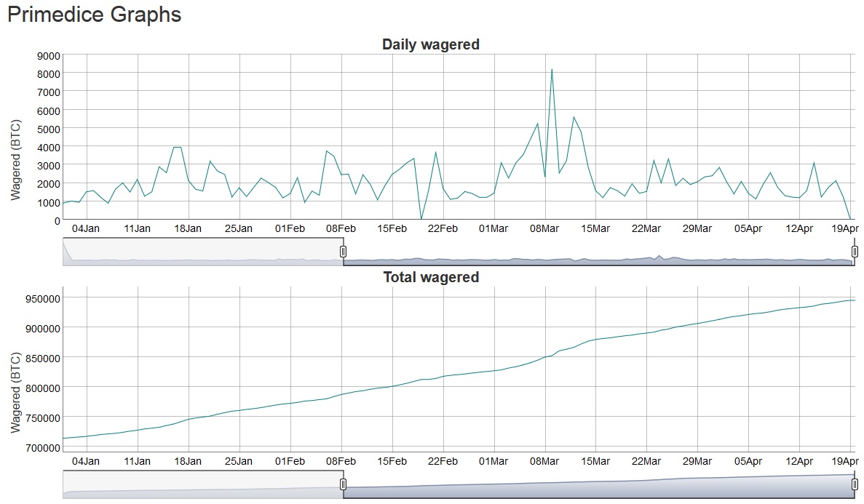Viewport: 864px width, 504px height.
Task: Click the 04Jan date label on Total wagered chart
Action: tap(86, 462)
